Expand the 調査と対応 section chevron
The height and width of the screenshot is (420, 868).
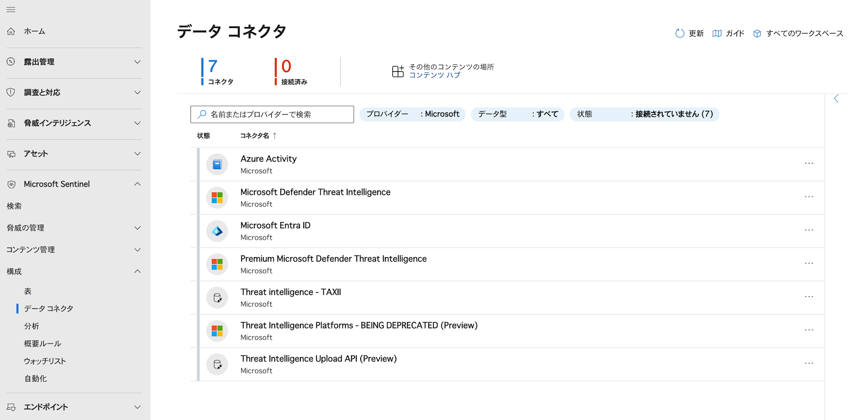pyautogui.click(x=137, y=93)
